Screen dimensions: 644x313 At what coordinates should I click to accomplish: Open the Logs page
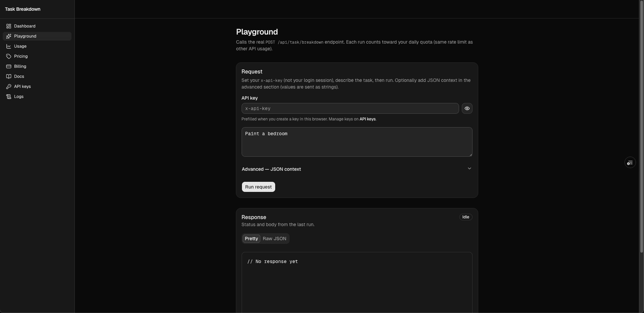pyautogui.click(x=18, y=97)
